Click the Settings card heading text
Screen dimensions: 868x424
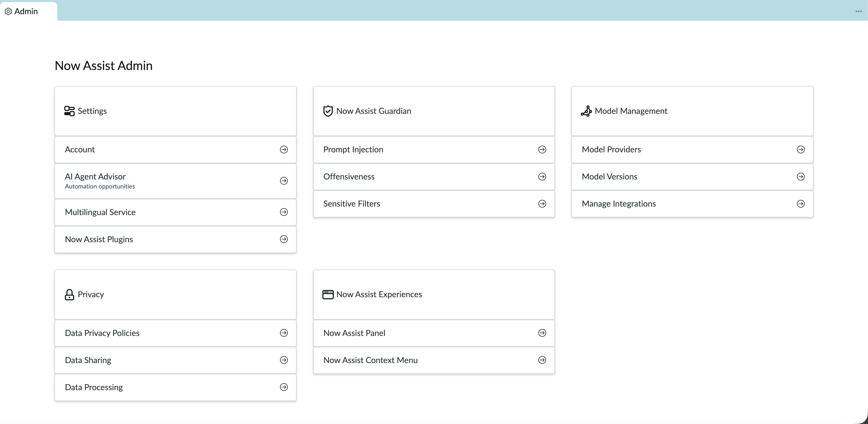(x=92, y=111)
